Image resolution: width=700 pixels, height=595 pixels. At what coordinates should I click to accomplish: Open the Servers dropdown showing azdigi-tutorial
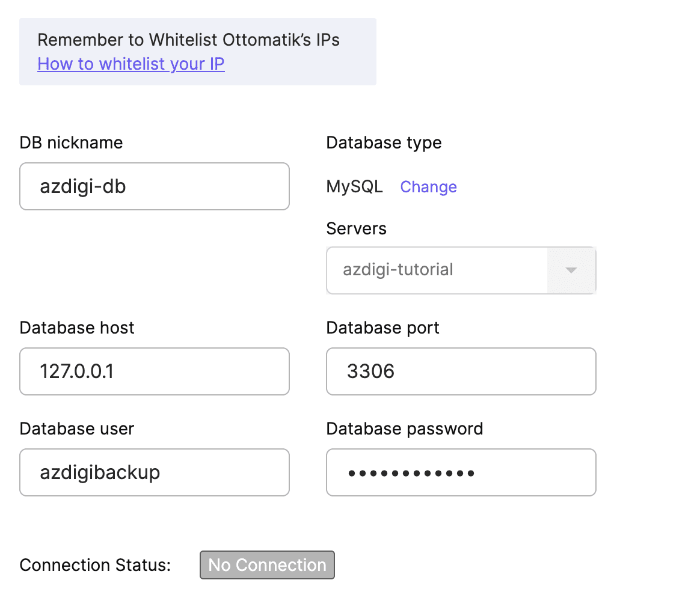coord(437,270)
